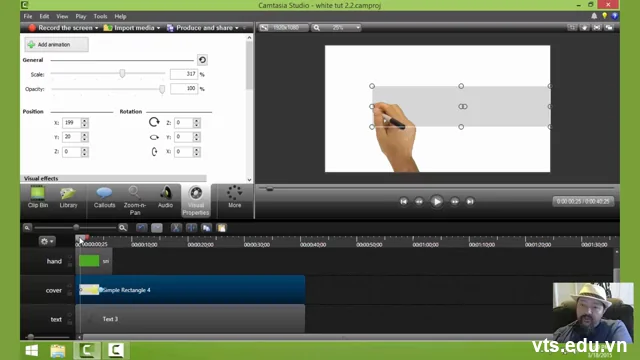Image resolution: width=640 pixels, height=360 pixels.
Task: Zoom in the timeline with magnifier
Action: point(122,228)
